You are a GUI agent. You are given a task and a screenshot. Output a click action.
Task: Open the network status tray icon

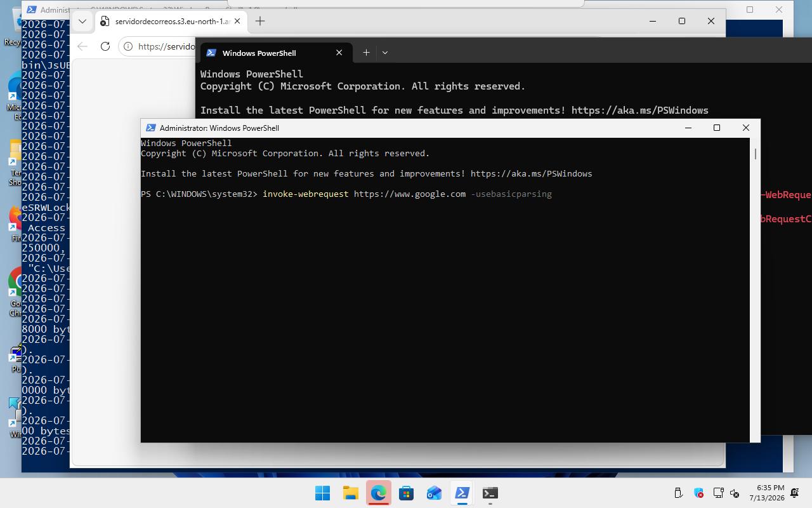(x=719, y=493)
